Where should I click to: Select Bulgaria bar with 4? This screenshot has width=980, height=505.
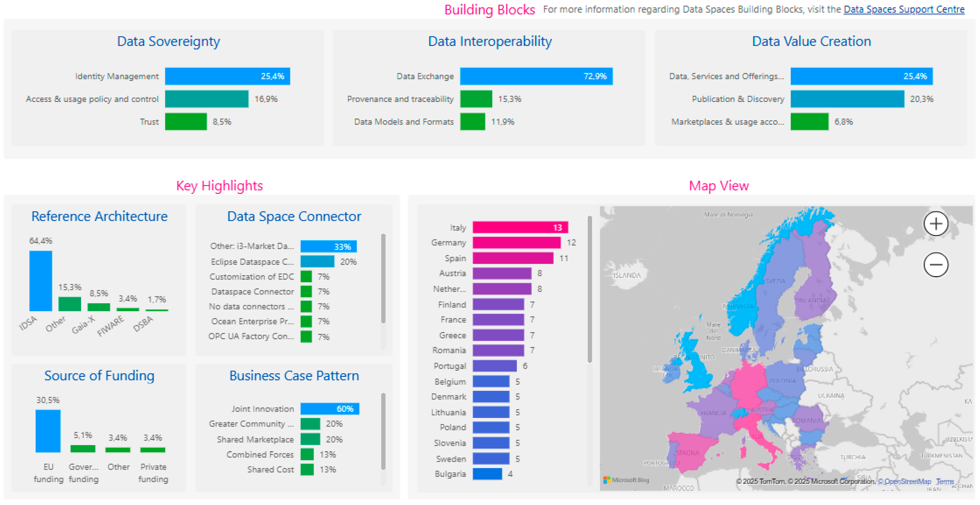487,474
